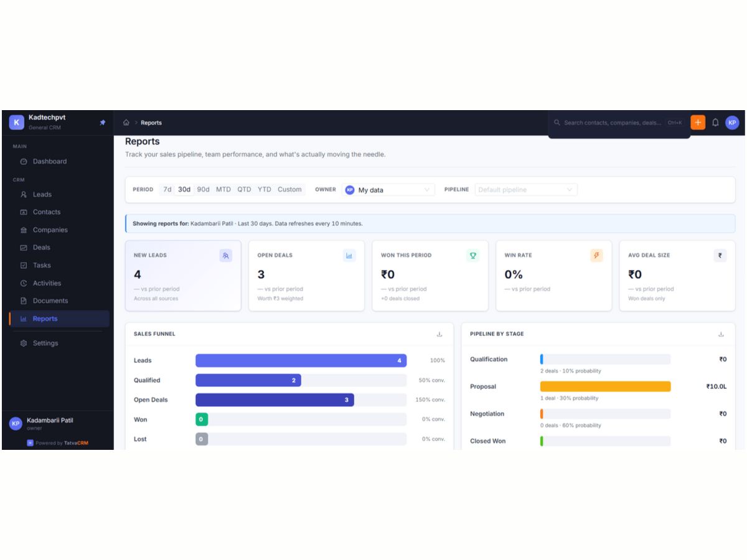Click the Contacts card icon in sidebar
This screenshot has height=560, width=747.
[24, 212]
